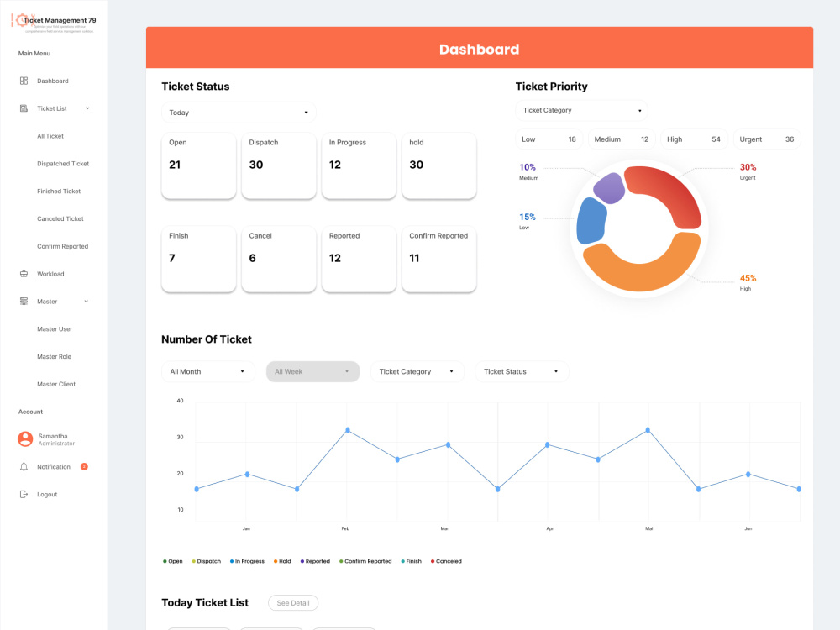Toggle Dispatch series in chart legend
The image size is (840, 630).
pos(207,561)
